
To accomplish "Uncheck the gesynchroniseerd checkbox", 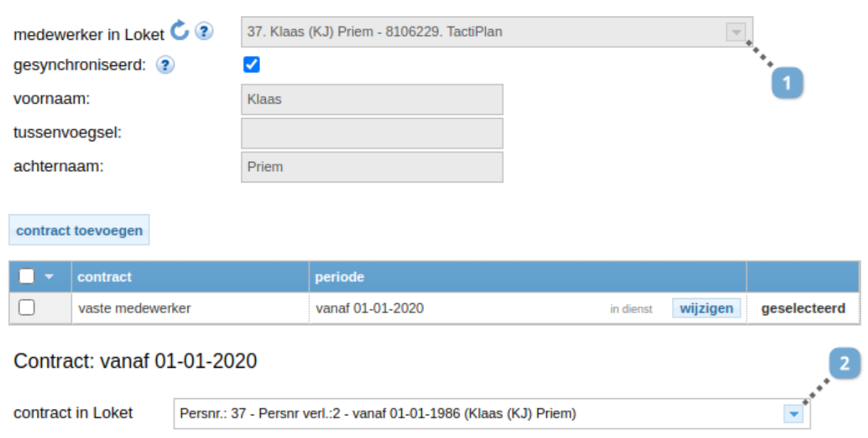I will pos(251,65).
